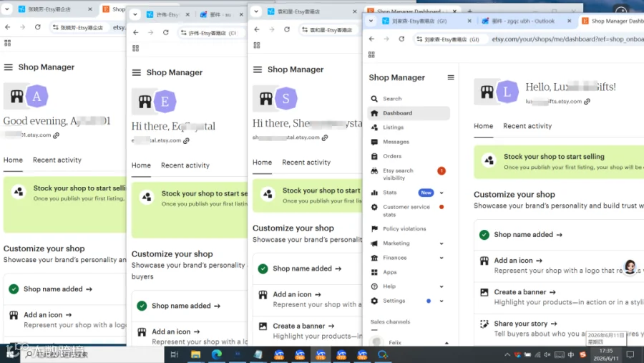Click the link icon next to the Lux shop URL

(587, 102)
